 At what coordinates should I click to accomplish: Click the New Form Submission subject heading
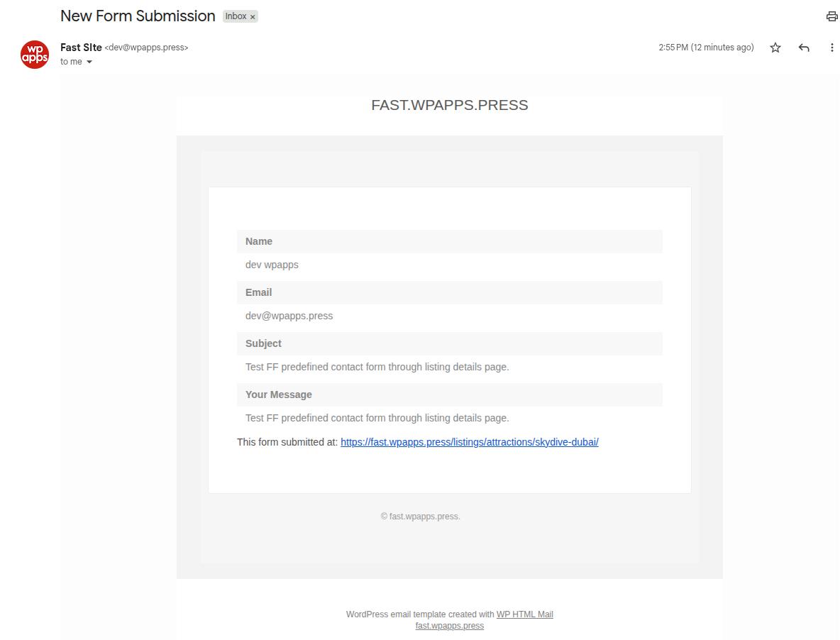138,16
